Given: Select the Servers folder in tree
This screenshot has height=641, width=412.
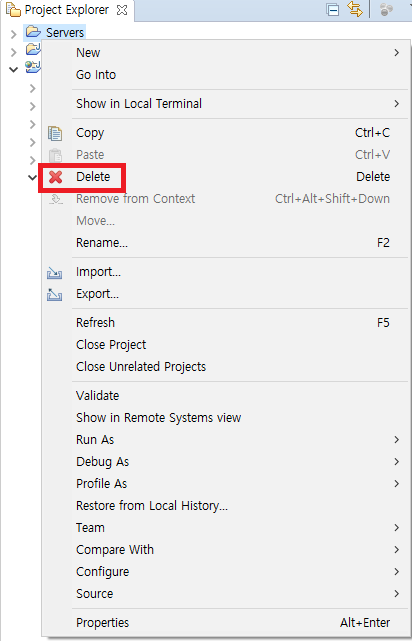Looking at the screenshot, I should coord(55,32).
